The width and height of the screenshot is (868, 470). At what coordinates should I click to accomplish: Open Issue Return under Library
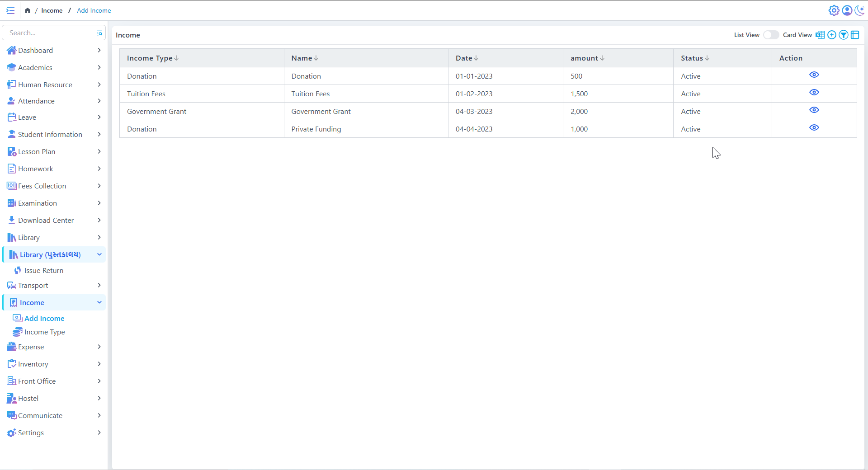[x=43, y=271]
